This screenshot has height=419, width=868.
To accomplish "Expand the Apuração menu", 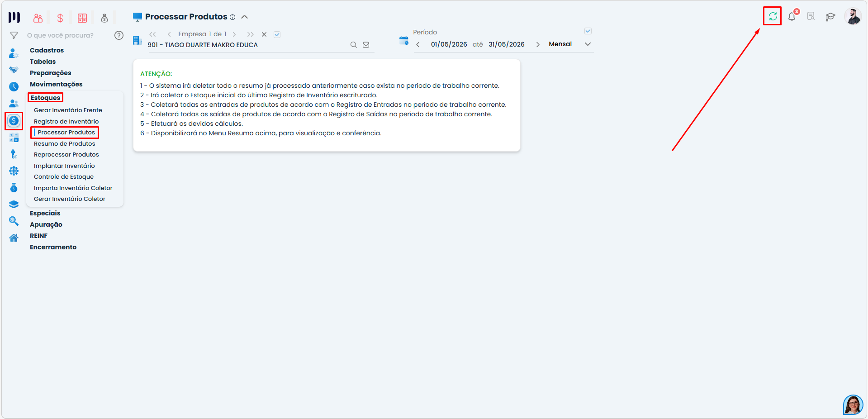I will (46, 224).
